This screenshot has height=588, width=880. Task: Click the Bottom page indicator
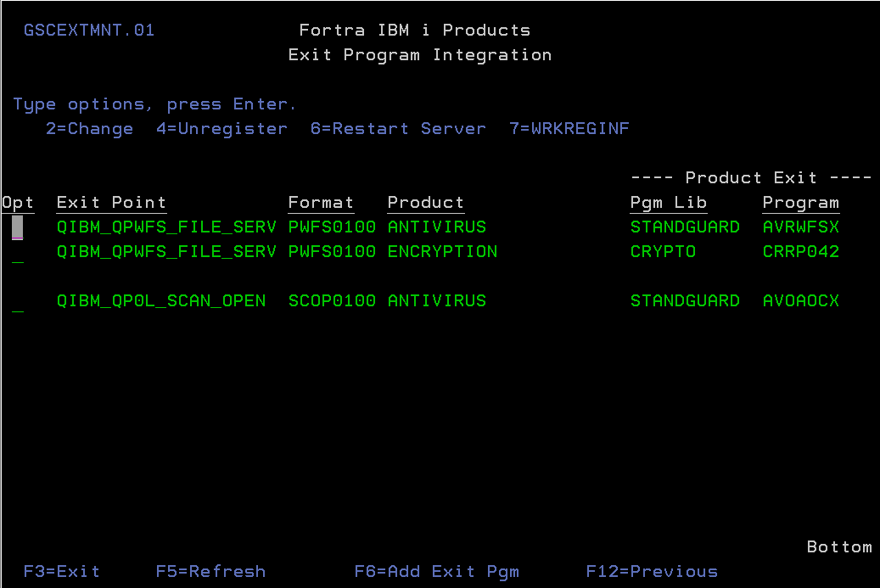coord(838,546)
